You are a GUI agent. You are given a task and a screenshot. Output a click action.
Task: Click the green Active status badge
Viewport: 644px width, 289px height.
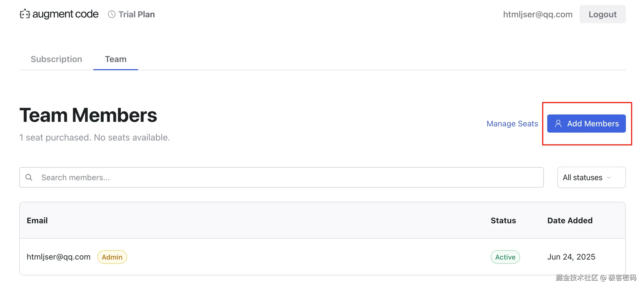point(505,257)
